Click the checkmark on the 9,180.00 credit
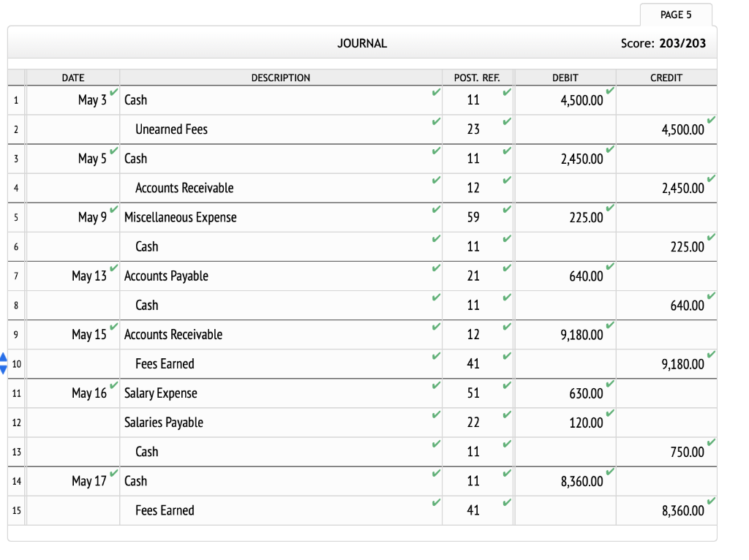The height and width of the screenshot is (560, 749). (710, 357)
